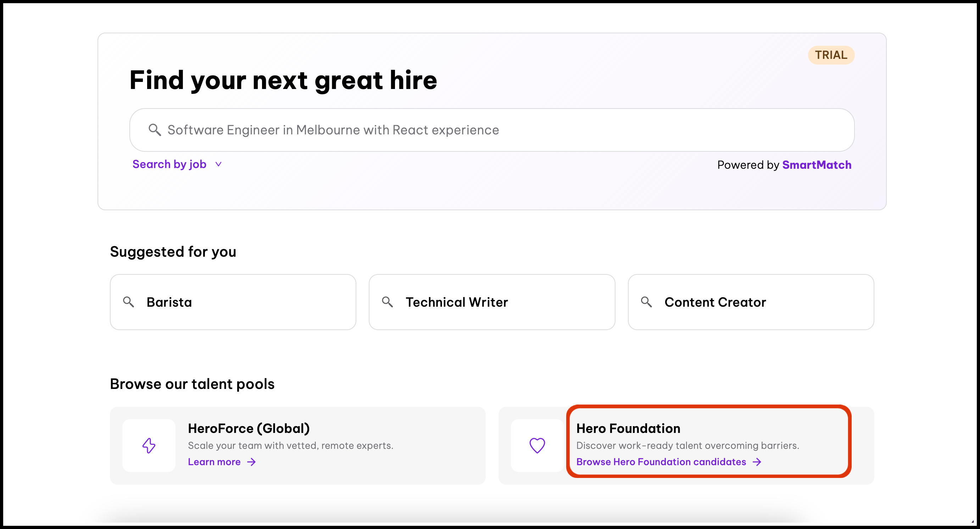This screenshot has width=980, height=529.
Task: Click the search icon beside Barista
Action: 129,302
